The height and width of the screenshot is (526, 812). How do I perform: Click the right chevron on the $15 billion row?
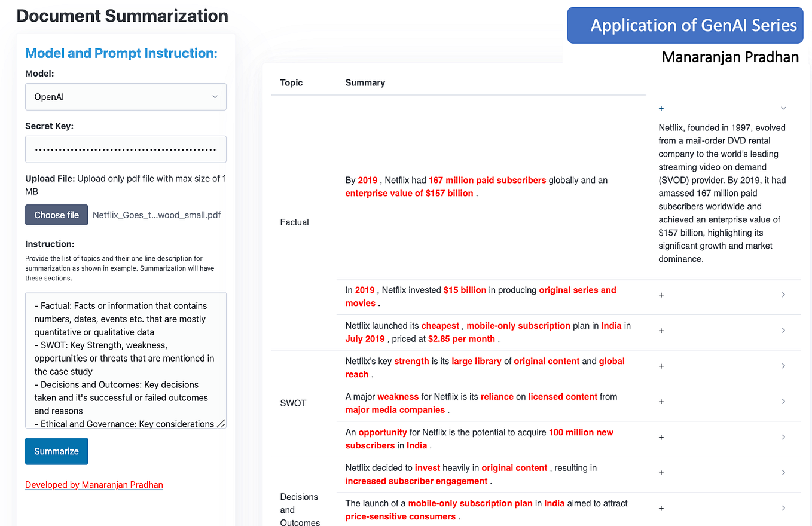[783, 295]
